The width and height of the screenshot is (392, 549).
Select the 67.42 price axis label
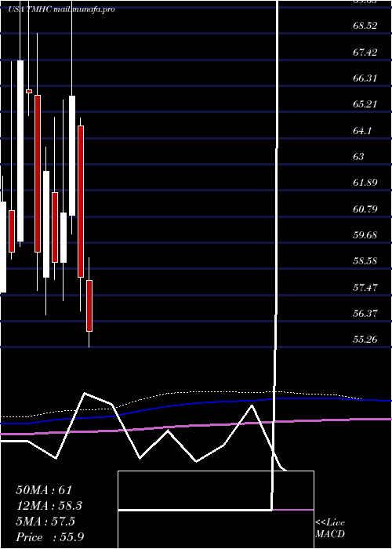(x=365, y=53)
